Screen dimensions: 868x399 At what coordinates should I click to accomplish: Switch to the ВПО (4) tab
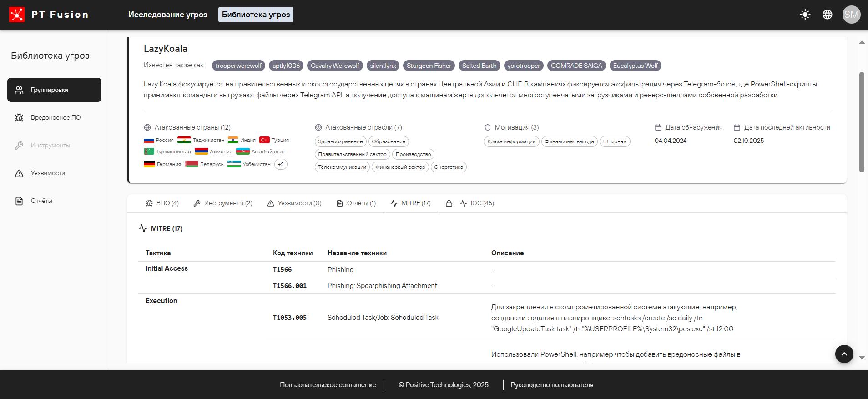pos(162,203)
